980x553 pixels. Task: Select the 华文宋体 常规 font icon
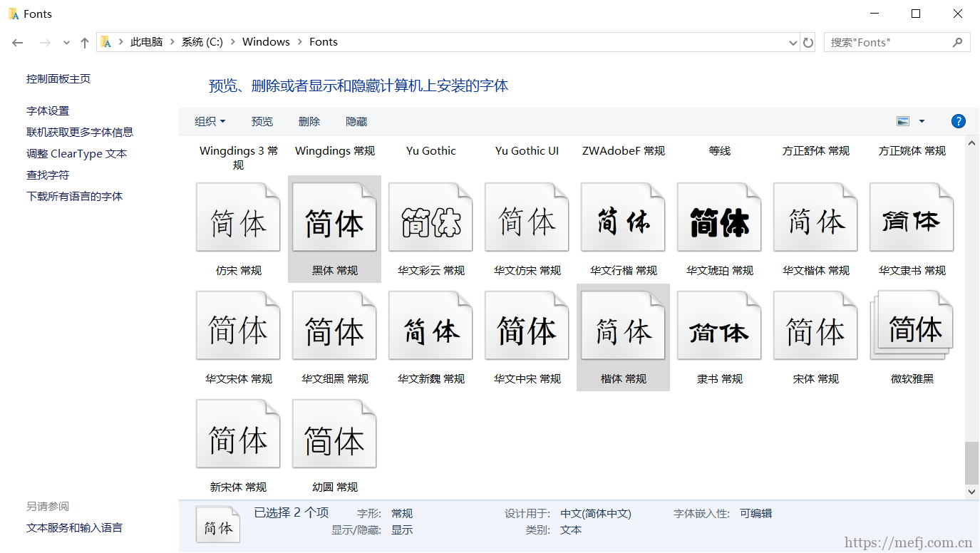238,326
